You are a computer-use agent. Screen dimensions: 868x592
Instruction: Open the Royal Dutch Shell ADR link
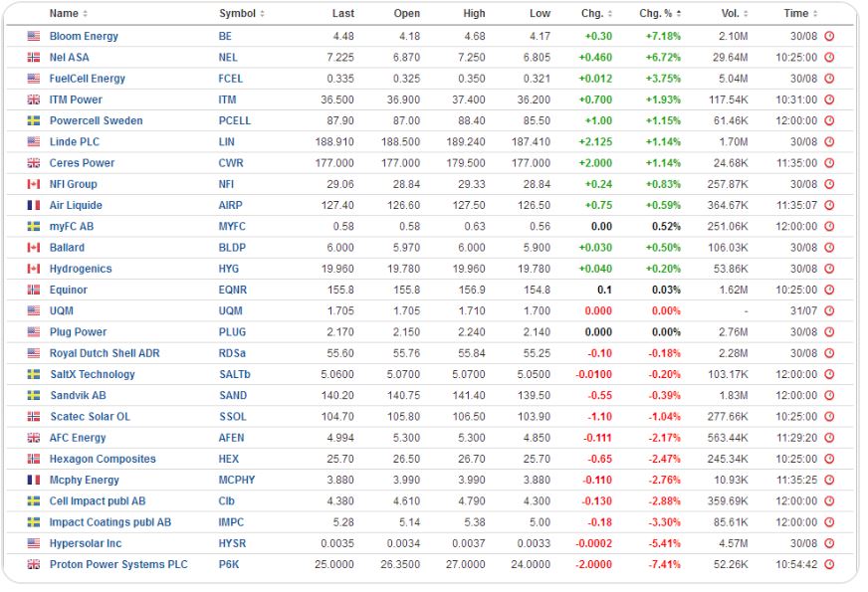coord(105,353)
